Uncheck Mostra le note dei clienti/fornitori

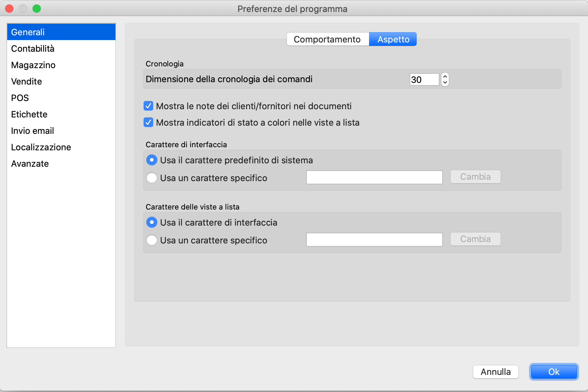point(148,106)
